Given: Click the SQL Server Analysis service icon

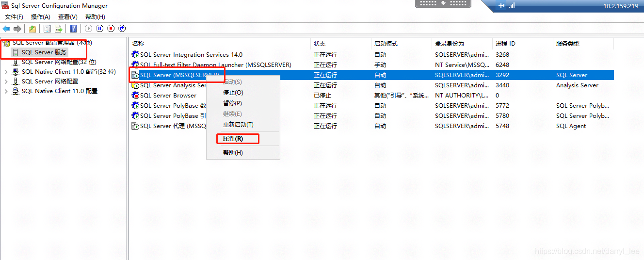Looking at the screenshot, I should tap(135, 85).
